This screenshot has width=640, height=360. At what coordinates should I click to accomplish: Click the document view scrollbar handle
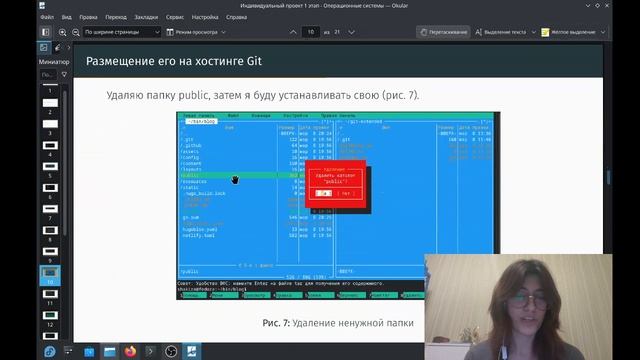(609, 177)
